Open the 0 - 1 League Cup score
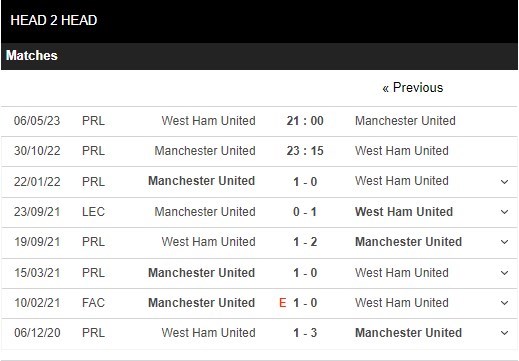The height and width of the screenshot is (361, 519). coord(305,212)
